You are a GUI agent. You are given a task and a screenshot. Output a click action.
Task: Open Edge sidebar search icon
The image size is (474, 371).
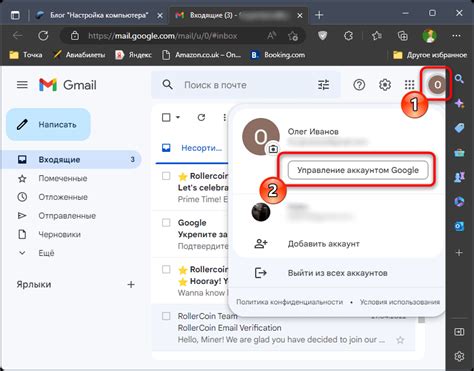[459, 79]
